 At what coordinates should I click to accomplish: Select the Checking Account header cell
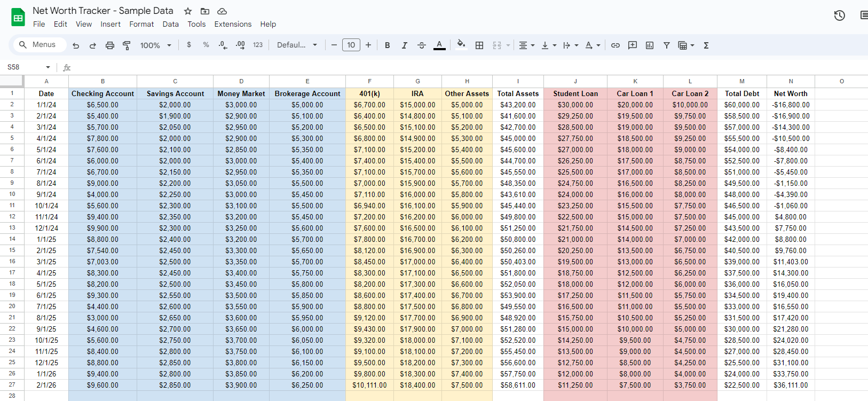pyautogui.click(x=102, y=93)
